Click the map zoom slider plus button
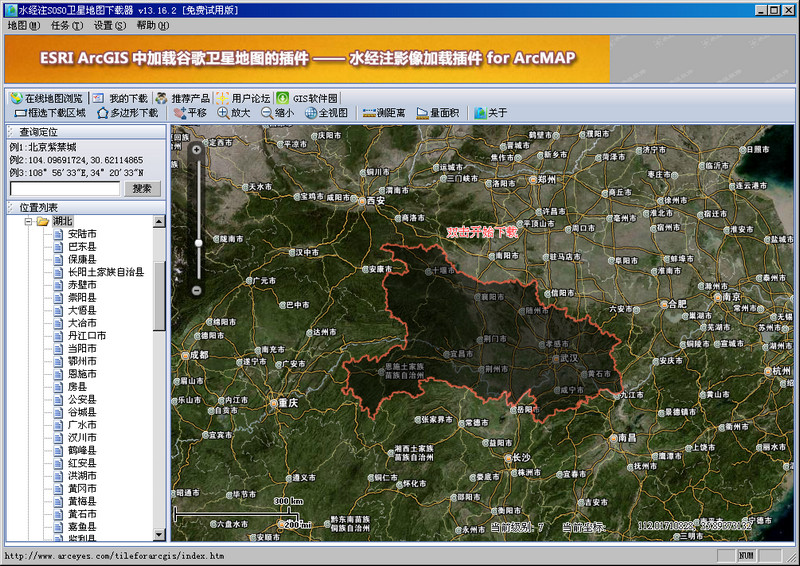The width and height of the screenshot is (800, 566). 196,150
